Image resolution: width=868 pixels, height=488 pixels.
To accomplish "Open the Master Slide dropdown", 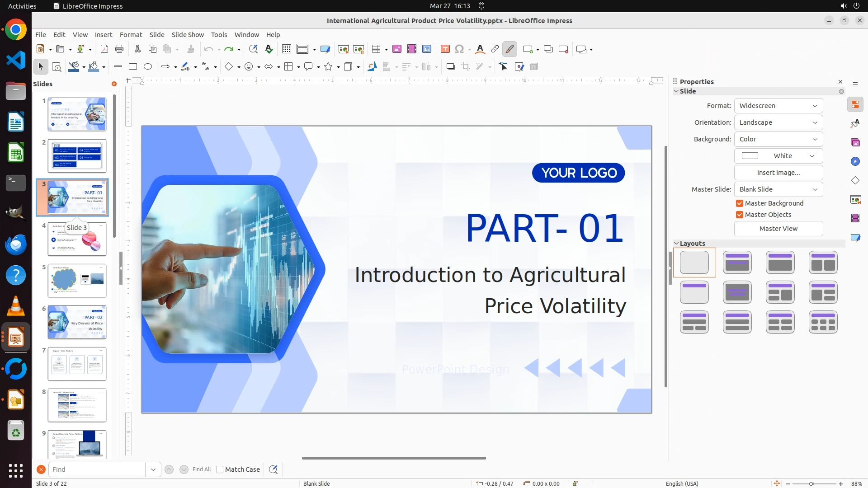I will pyautogui.click(x=778, y=189).
